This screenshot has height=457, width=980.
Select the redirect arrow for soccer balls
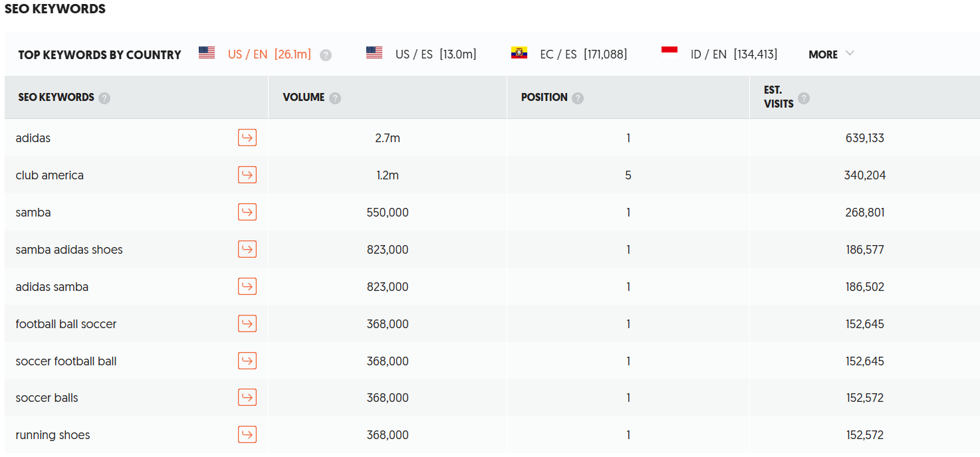pos(247,397)
